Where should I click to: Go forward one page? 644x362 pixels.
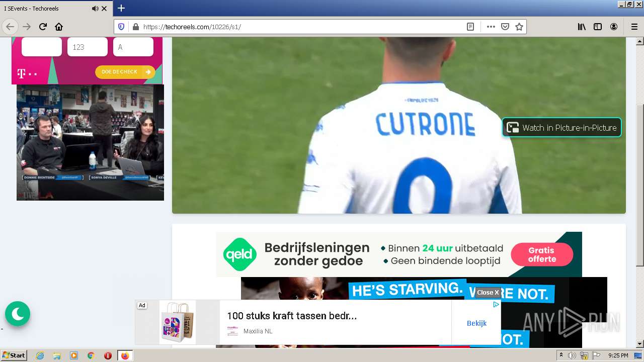[x=27, y=27]
